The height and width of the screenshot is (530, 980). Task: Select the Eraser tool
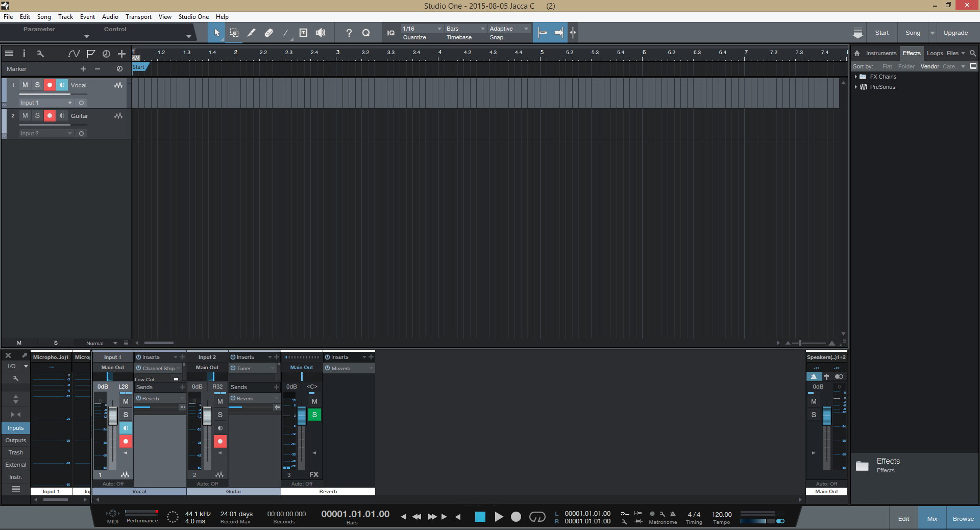tap(268, 33)
